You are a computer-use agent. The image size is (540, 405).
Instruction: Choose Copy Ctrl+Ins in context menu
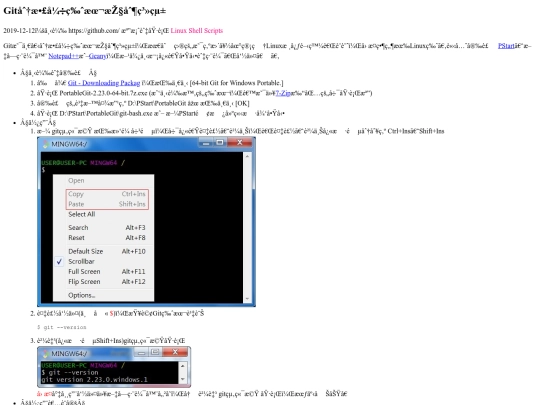[107, 194]
